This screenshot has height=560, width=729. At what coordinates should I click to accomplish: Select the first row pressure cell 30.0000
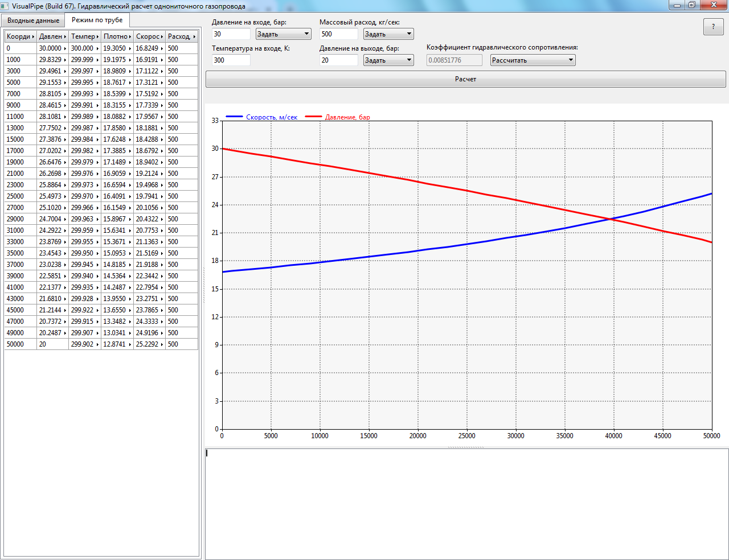pos(52,48)
